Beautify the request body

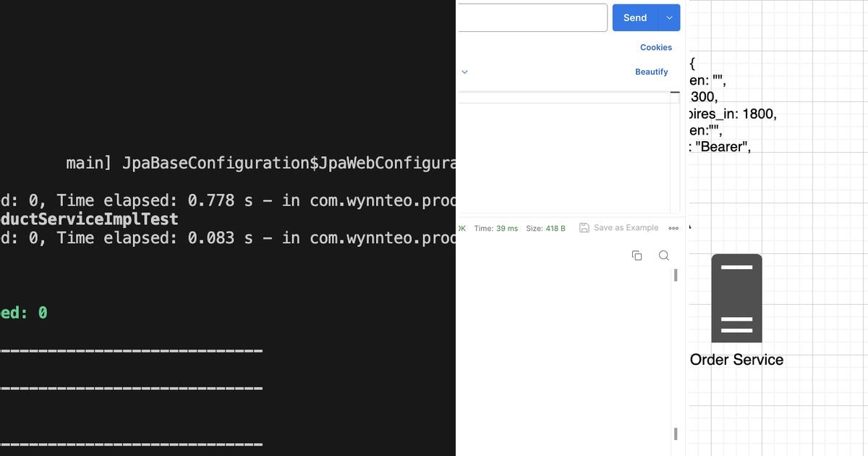tap(651, 72)
